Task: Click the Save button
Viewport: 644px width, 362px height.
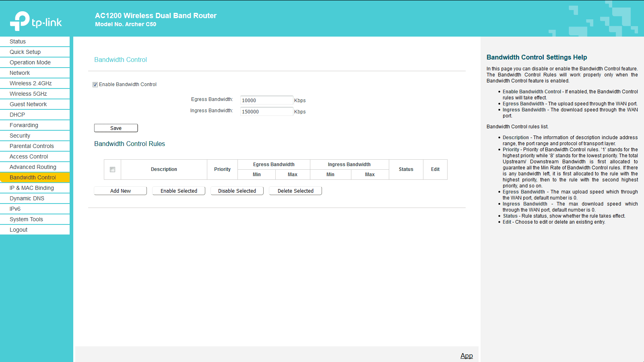Action: 116,128
